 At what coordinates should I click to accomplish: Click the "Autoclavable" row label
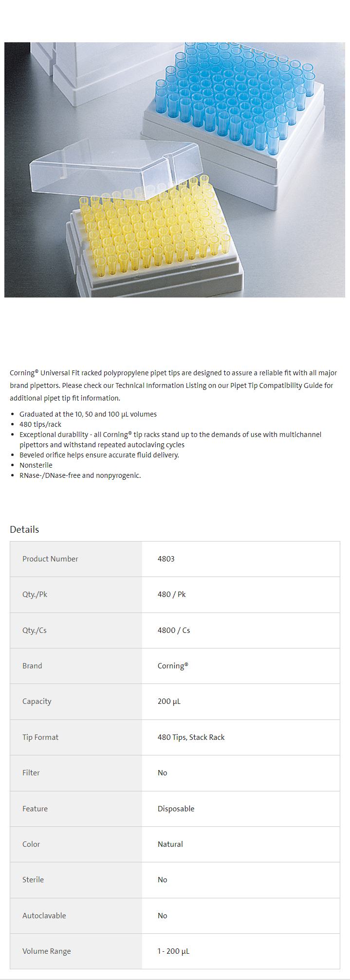[x=44, y=916]
